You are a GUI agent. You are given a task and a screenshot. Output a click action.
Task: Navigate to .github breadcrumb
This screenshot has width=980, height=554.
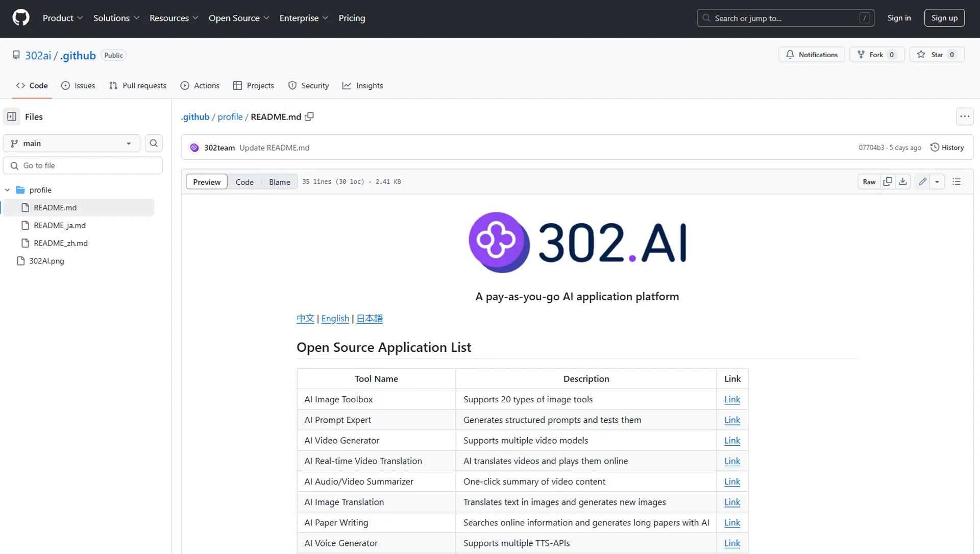click(x=195, y=117)
